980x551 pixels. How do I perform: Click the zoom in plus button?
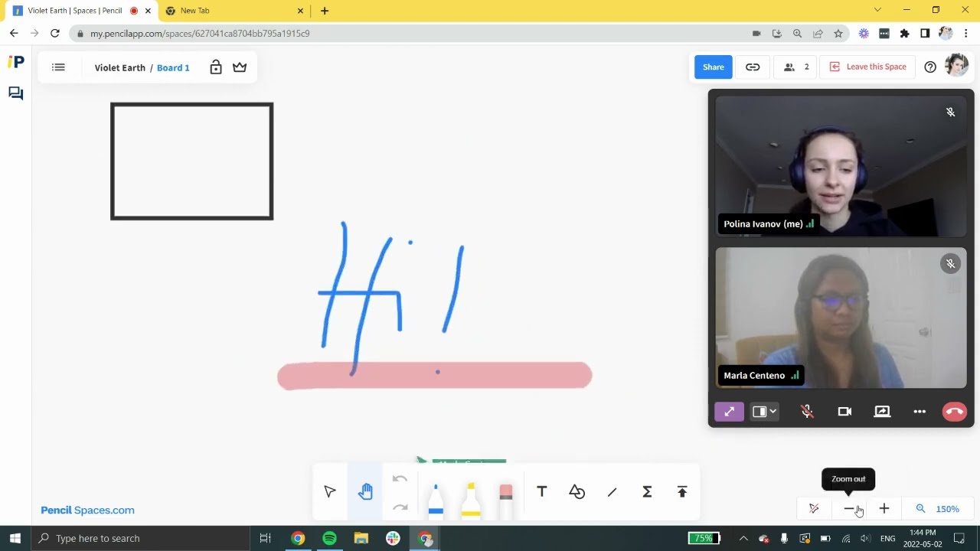click(x=884, y=509)
